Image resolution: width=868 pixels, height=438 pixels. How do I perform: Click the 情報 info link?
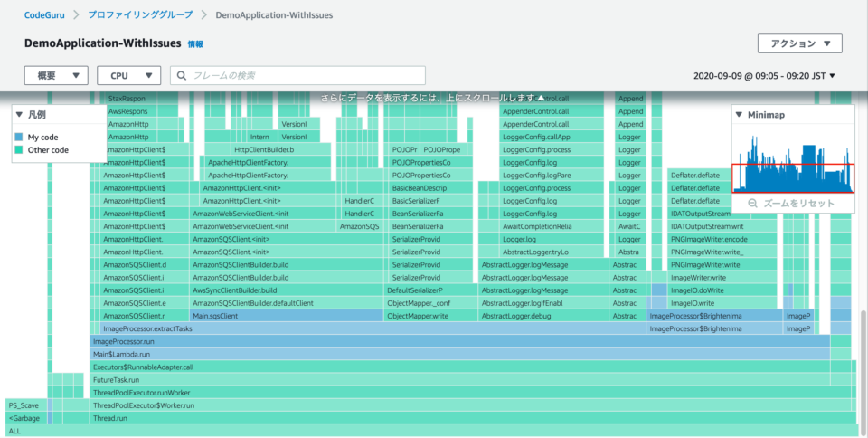[195, 44]
